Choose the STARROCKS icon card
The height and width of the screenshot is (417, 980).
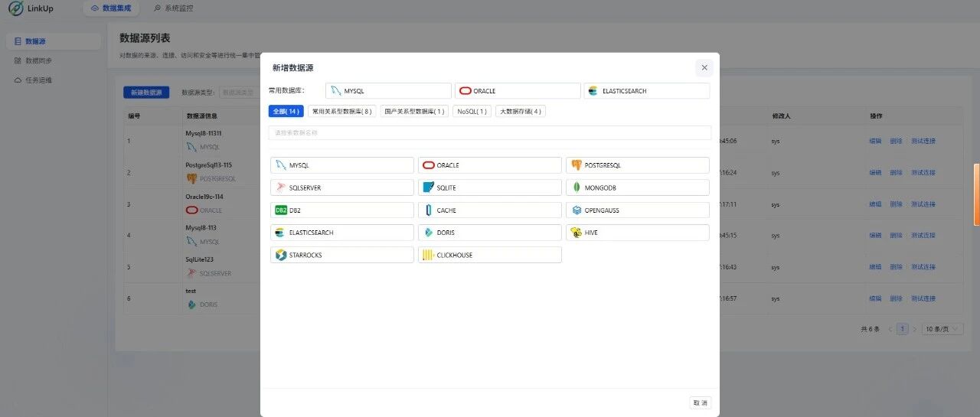[342, 255]
